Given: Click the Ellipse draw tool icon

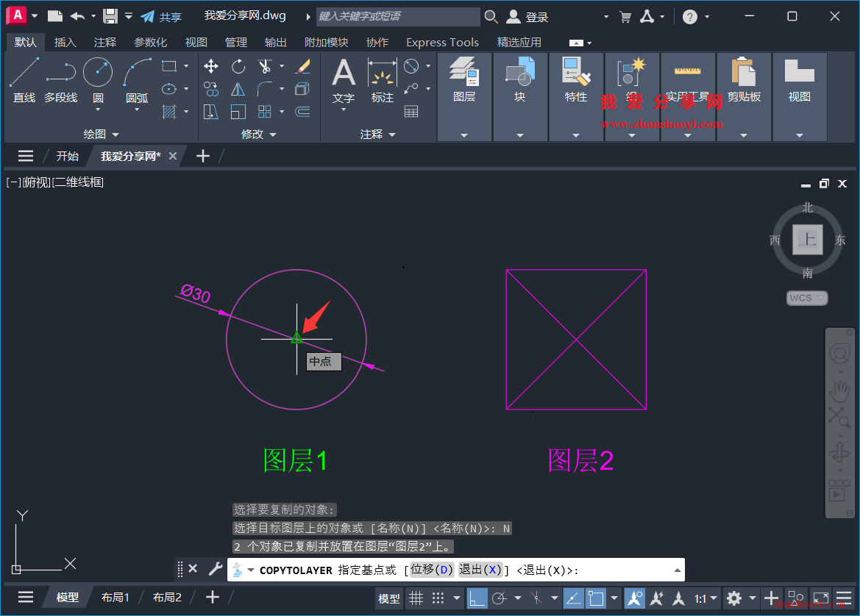Looking at the screenshot, I should tap(169, 89).
